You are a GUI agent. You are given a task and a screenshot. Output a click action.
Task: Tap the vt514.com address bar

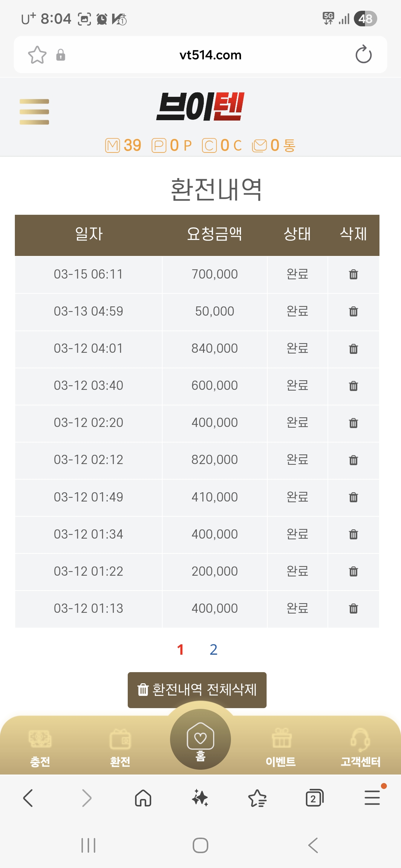click(x=210, y=55)
